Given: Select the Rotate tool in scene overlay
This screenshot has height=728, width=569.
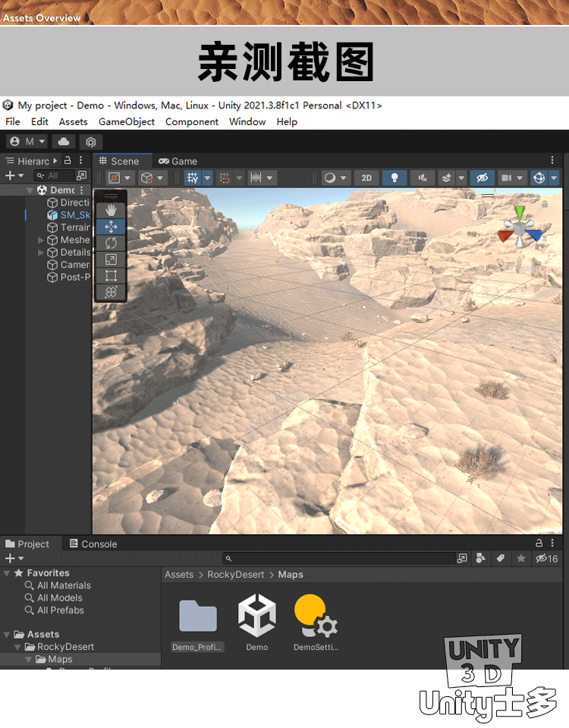Looking at the screenshot, I should point(111,243).
